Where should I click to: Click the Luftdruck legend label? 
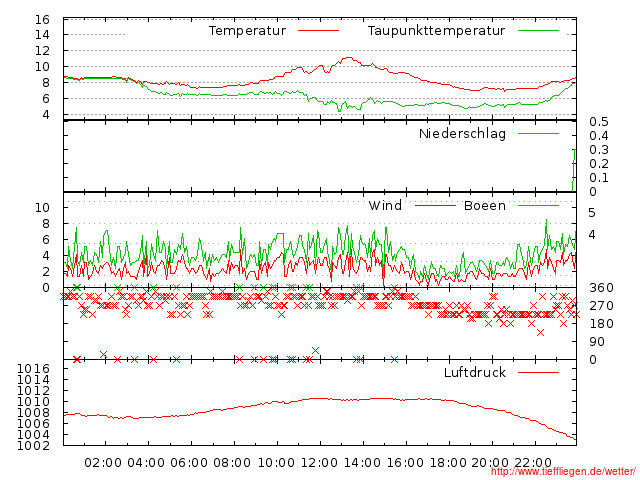tap(475, 372)
